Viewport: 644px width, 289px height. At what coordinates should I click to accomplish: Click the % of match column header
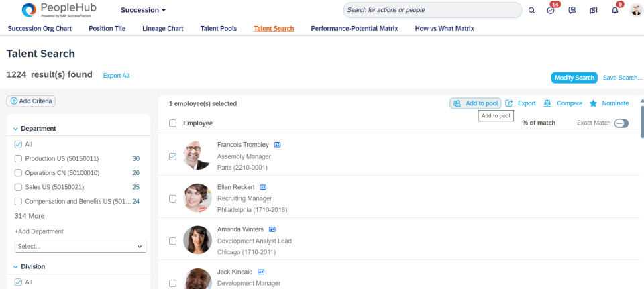pos(539,123)
